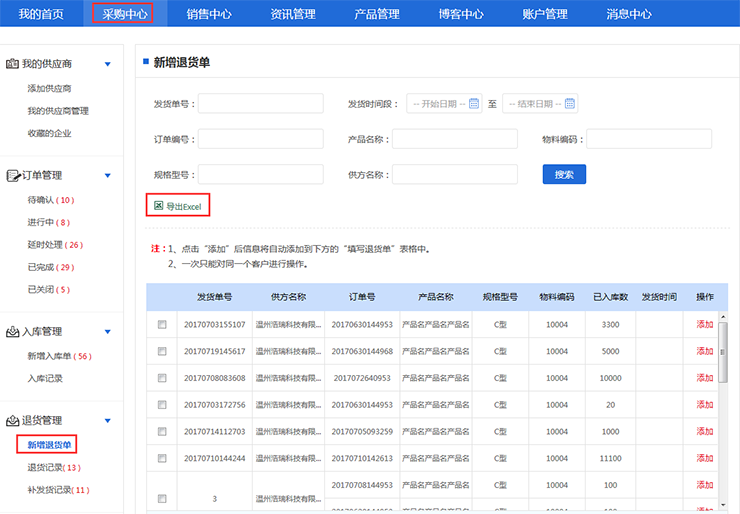Click the table scrollbar up arrow

tap(723, 316)
